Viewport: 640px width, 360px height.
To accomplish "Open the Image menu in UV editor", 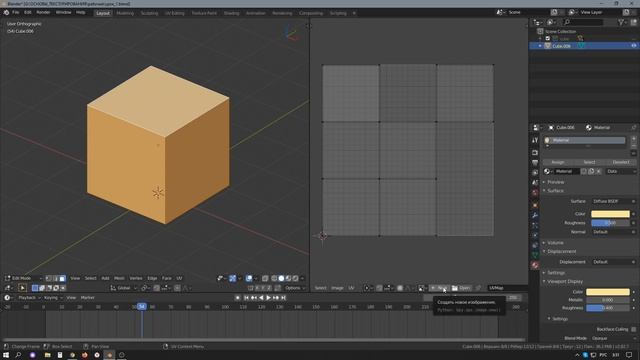I will click(x=337, y=288).
